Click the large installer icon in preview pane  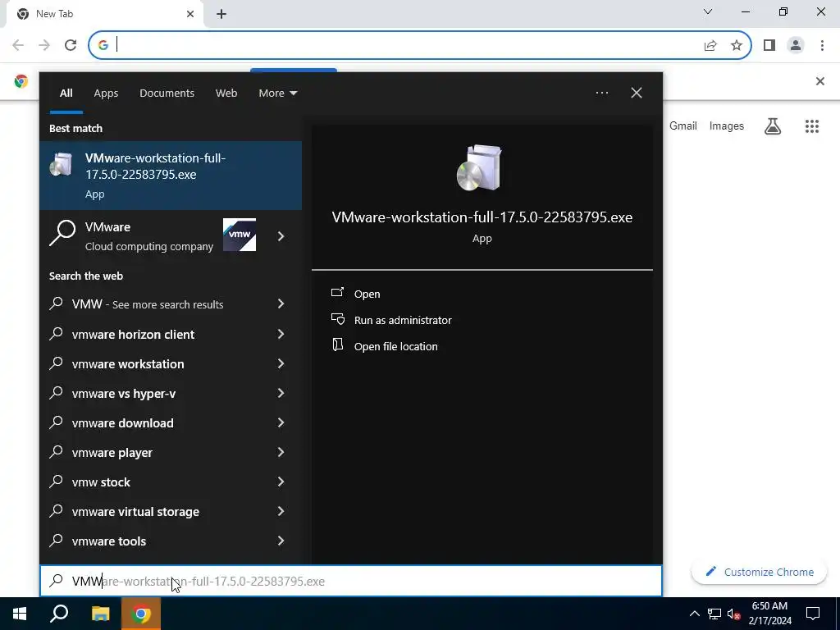(x=480, y=167)
